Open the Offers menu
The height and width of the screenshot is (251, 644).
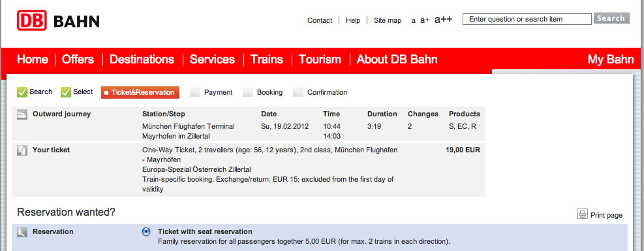[x=78, y=59]
